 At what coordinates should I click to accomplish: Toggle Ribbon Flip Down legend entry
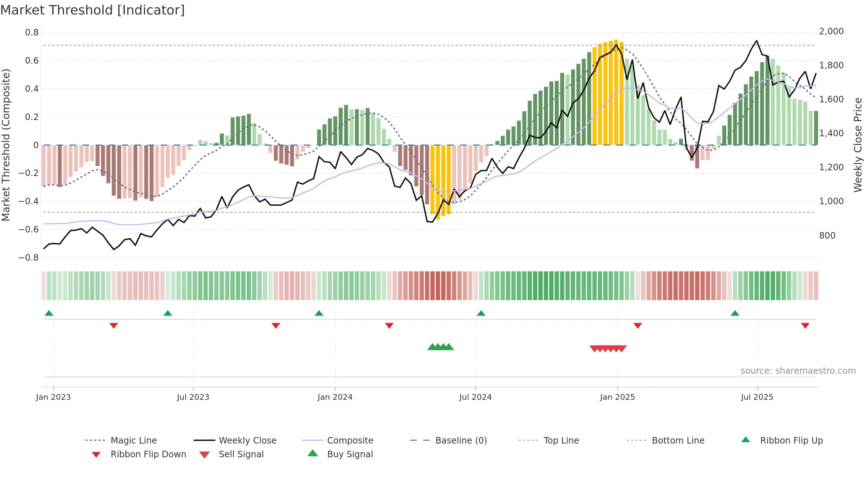tap(139, 454)
